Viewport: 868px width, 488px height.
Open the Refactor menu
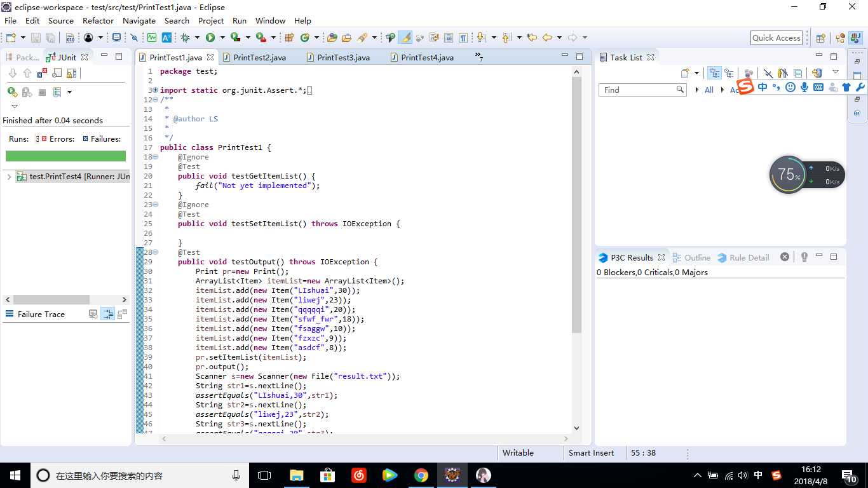(98, 20)
